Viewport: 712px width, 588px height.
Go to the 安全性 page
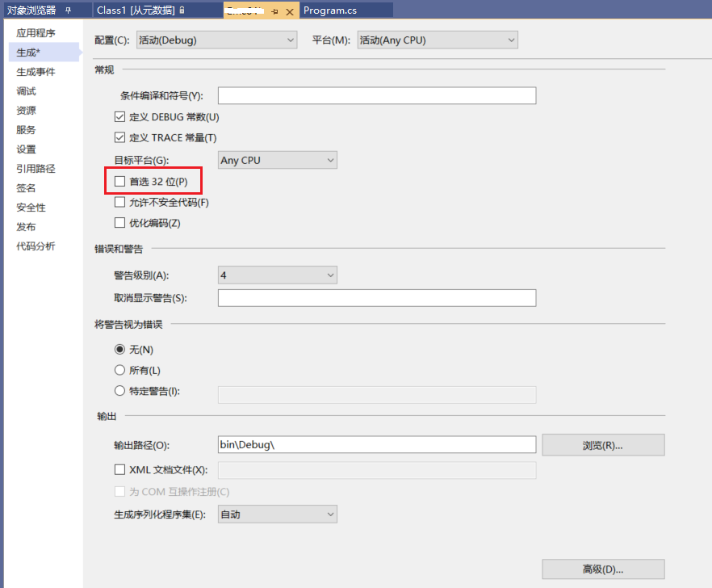31,208
